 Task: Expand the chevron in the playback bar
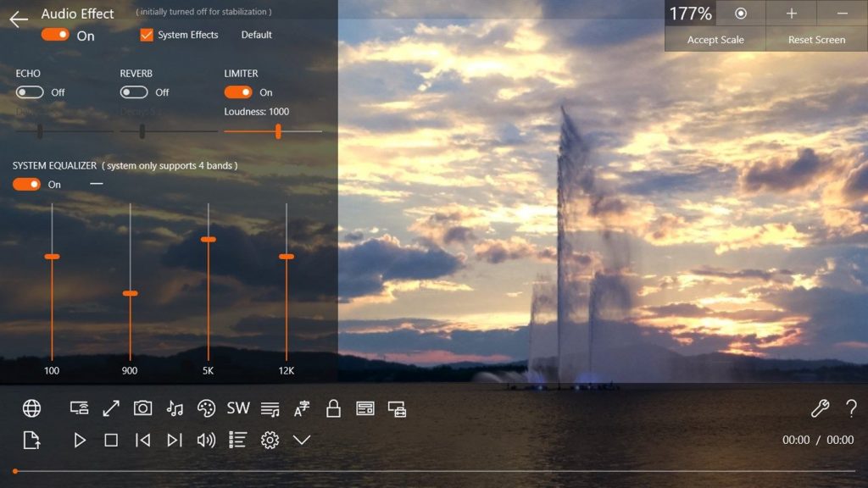[x=303, y=440]
